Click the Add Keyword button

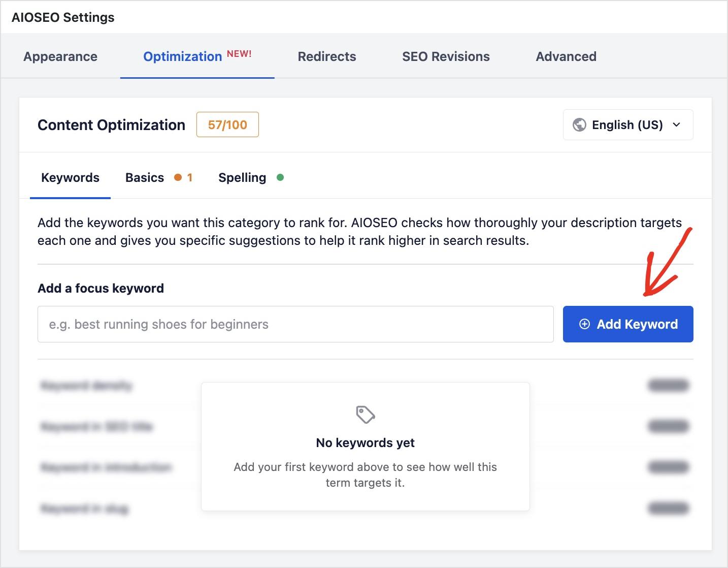pyautogui.click(x=628, y=324)
